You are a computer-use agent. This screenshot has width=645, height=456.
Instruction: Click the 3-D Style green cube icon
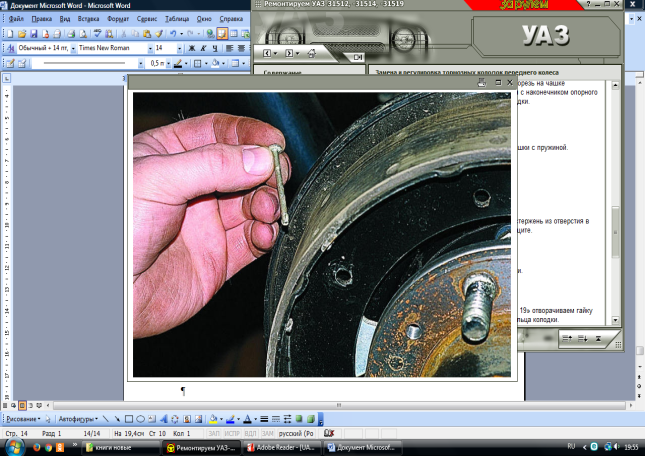tap(311, 419)
